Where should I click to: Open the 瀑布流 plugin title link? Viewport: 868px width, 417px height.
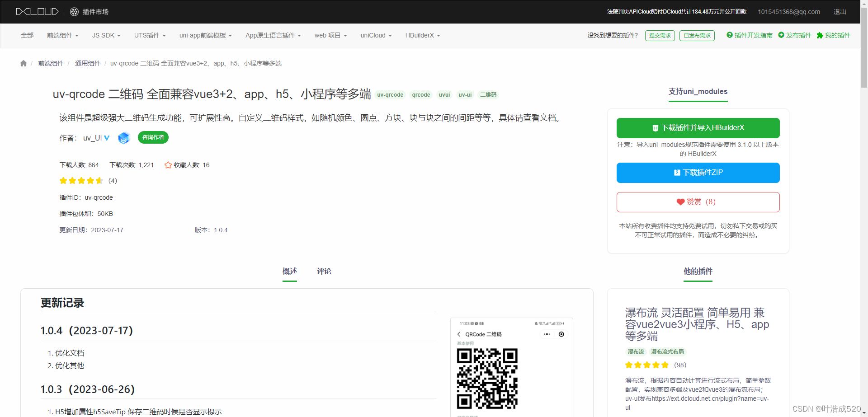point(697,324)
